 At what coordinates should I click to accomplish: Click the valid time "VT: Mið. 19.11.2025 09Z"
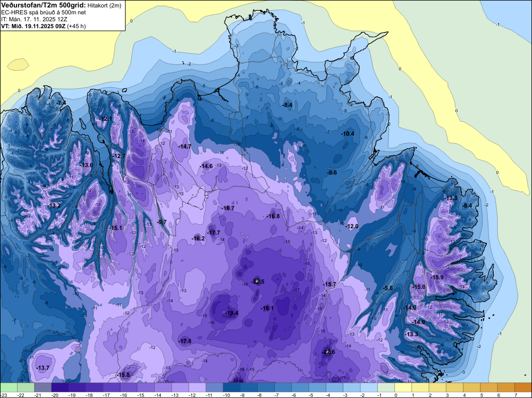33,26
